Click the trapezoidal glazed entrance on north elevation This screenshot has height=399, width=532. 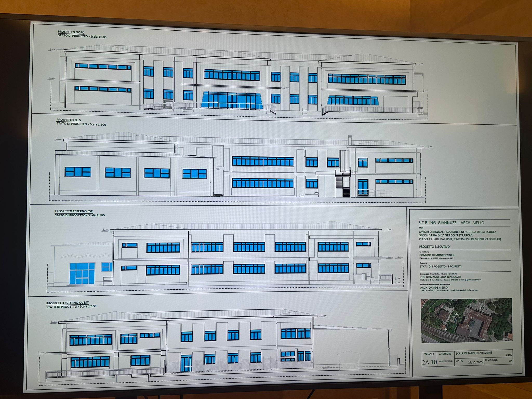tap(231, 100)
